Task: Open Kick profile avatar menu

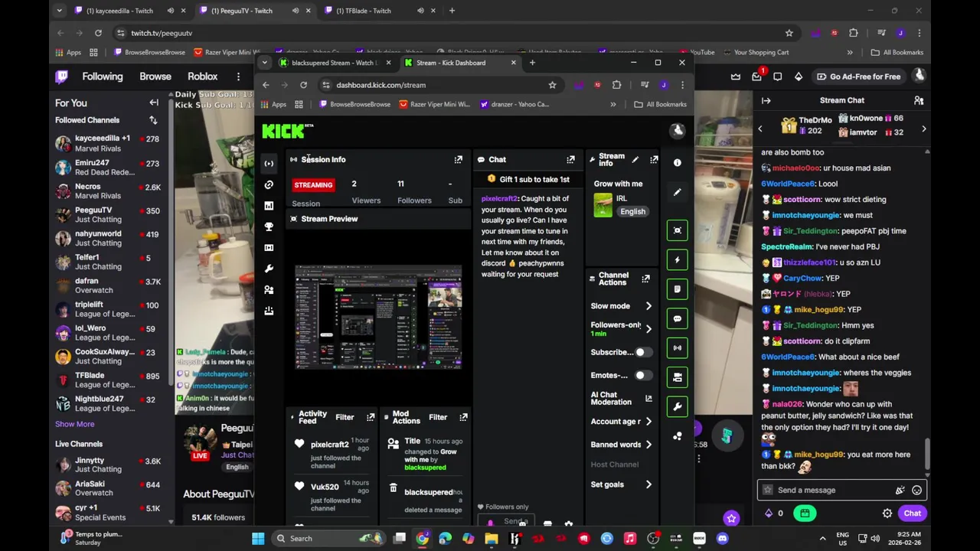Action: coord(677,131)
